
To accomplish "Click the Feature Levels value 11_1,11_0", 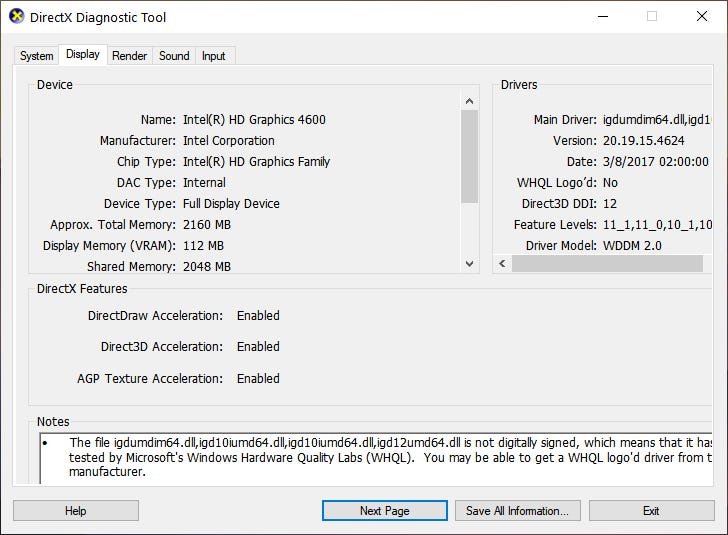I will coord(657,225).
